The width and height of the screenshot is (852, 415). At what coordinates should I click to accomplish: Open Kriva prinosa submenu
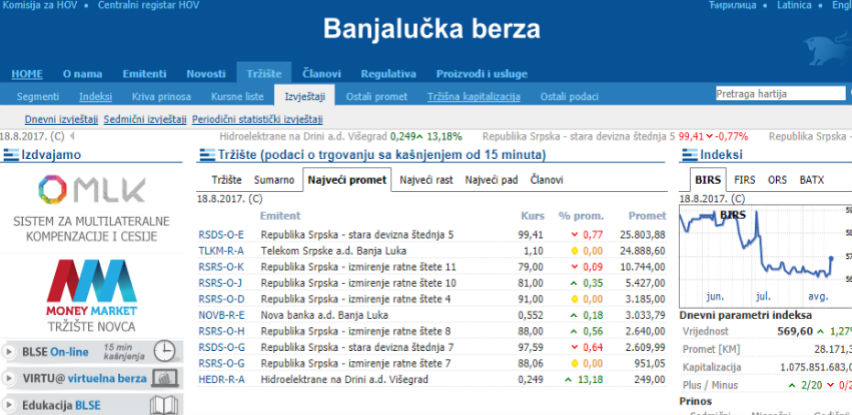pos(161,97)
